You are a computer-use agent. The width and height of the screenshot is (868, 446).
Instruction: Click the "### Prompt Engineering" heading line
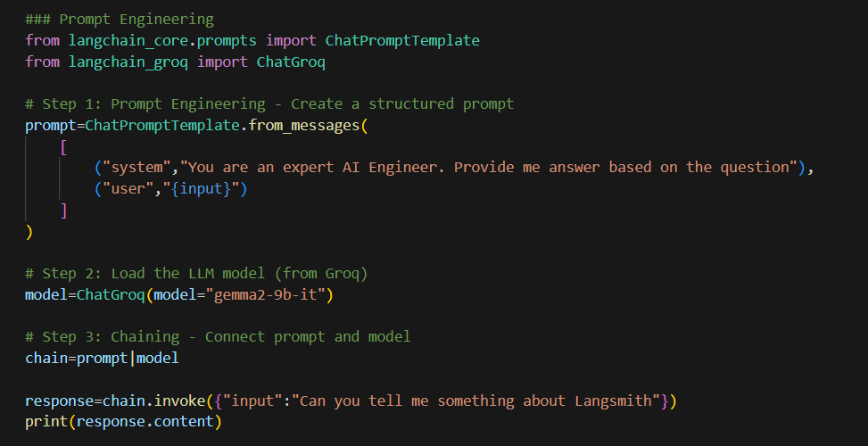(x=119, y=19)
